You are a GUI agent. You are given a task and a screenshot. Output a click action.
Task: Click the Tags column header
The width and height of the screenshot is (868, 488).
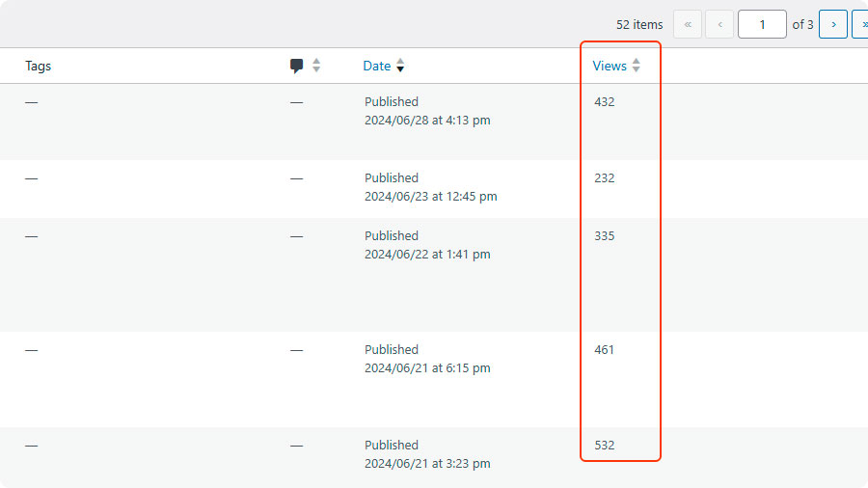coord(39,66)
